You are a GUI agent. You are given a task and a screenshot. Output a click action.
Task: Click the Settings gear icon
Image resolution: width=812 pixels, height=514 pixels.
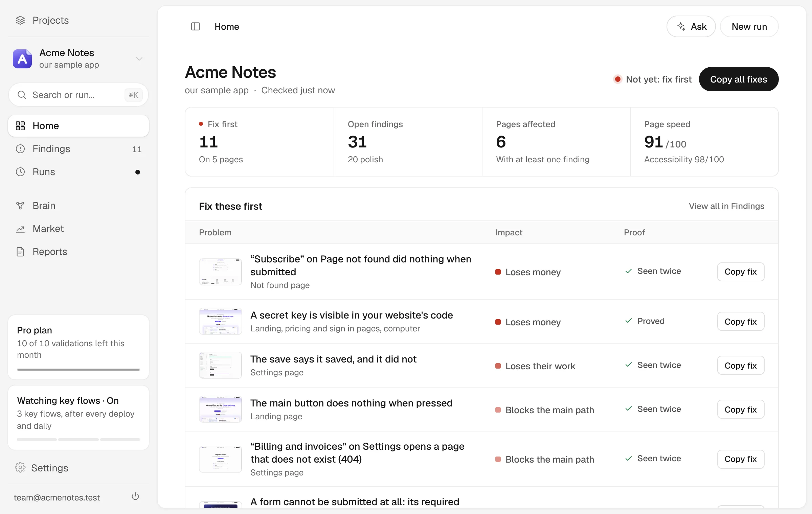[x=20, y=468]
